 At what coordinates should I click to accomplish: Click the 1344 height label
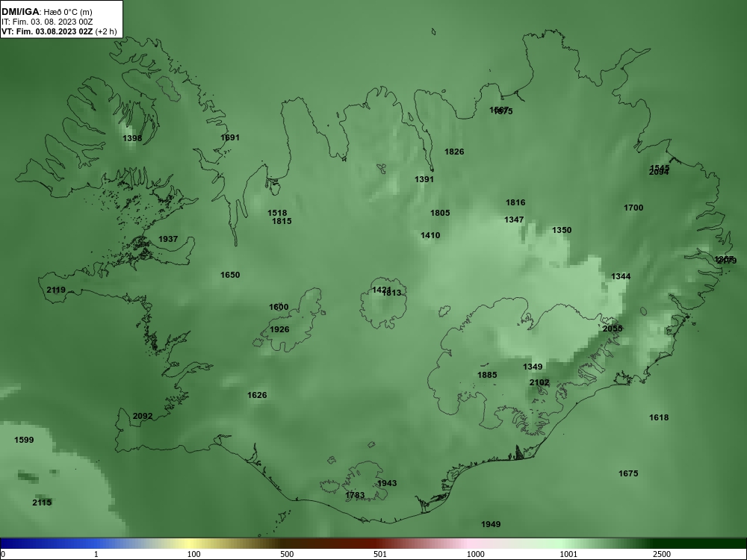[x=621, y=276]
